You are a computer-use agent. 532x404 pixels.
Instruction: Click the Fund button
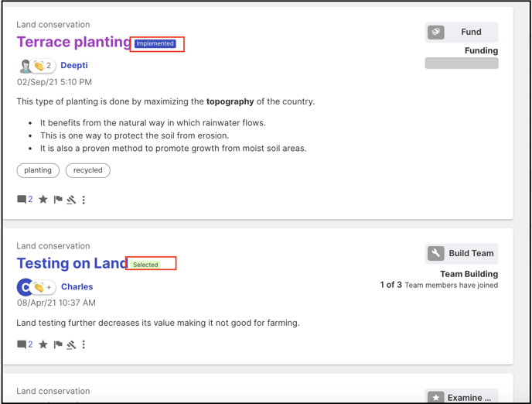(x=462, y=33)
